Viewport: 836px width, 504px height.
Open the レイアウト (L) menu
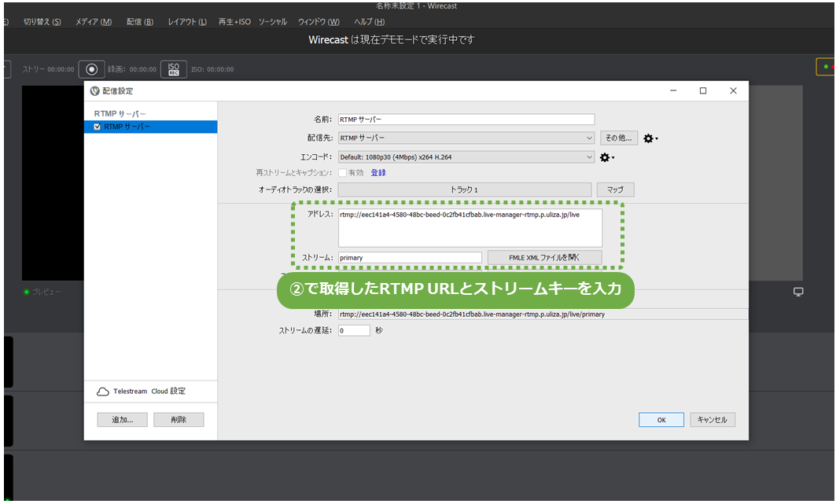[187, 22]
